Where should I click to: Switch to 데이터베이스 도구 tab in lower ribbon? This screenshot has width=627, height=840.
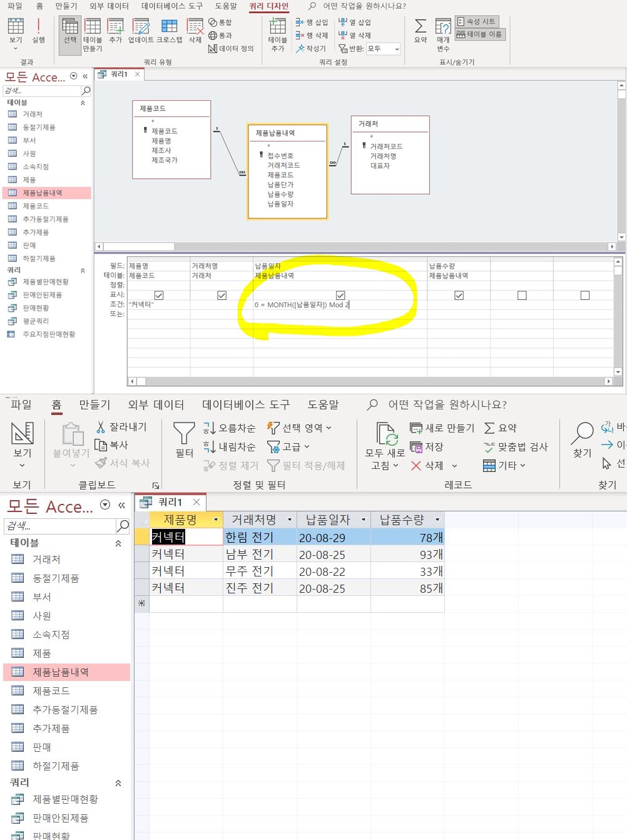point(245,405)
